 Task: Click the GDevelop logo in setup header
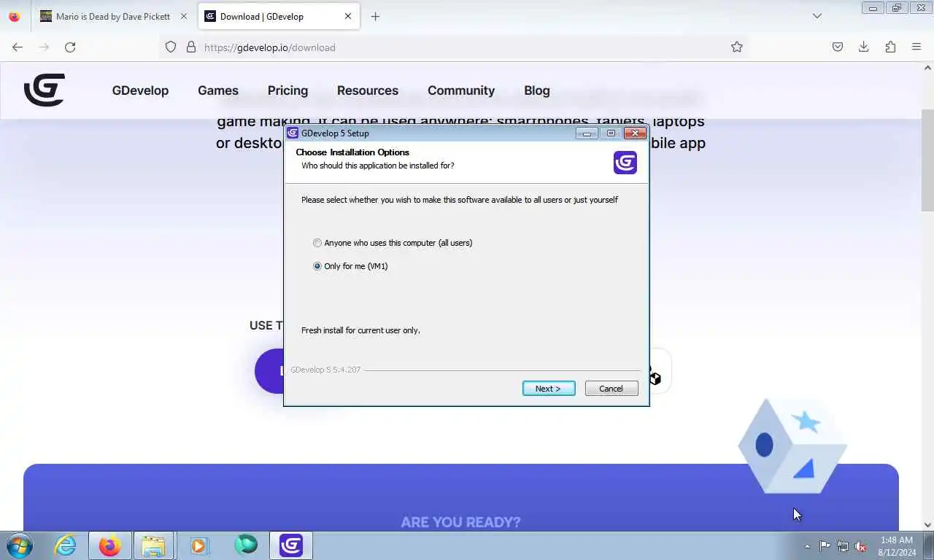click(x=625, y=163)
